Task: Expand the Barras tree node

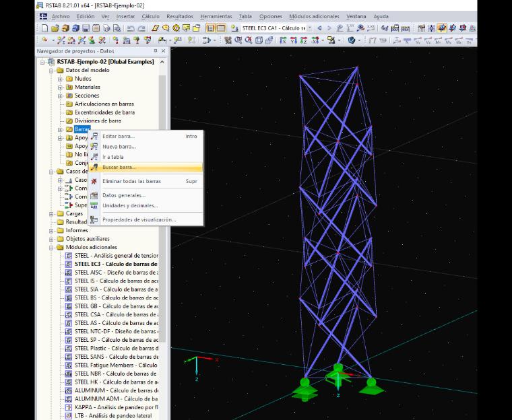Action: (x=60, y=129)
